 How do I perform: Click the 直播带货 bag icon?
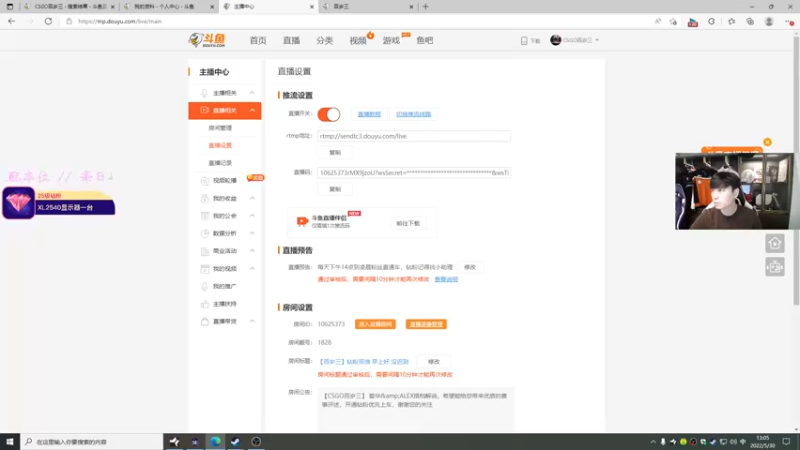point(205,321)
